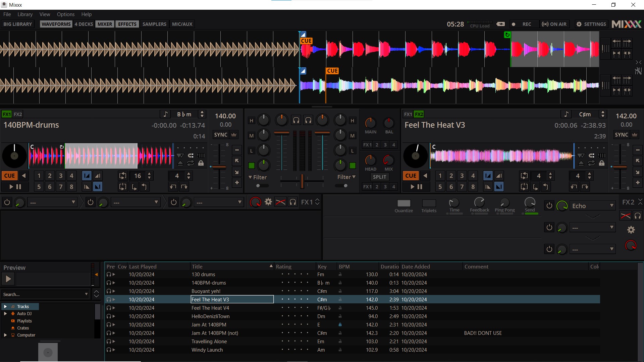Screen dimensions: 644x362
Task: Toggle left headphone cue button in mixer
Action: click(x=296, y=120)
